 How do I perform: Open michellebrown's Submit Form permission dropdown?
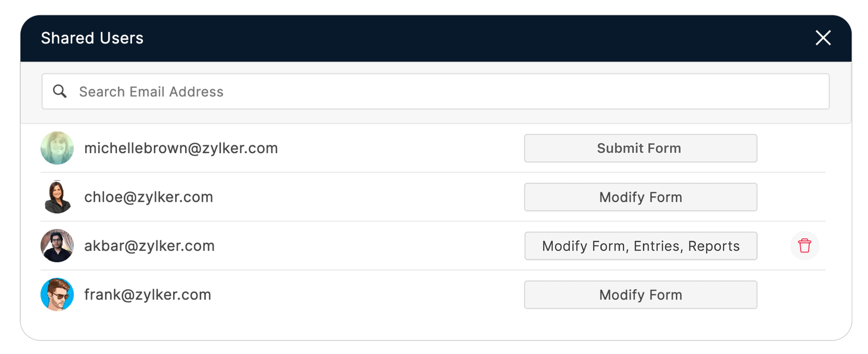[640, 148]
